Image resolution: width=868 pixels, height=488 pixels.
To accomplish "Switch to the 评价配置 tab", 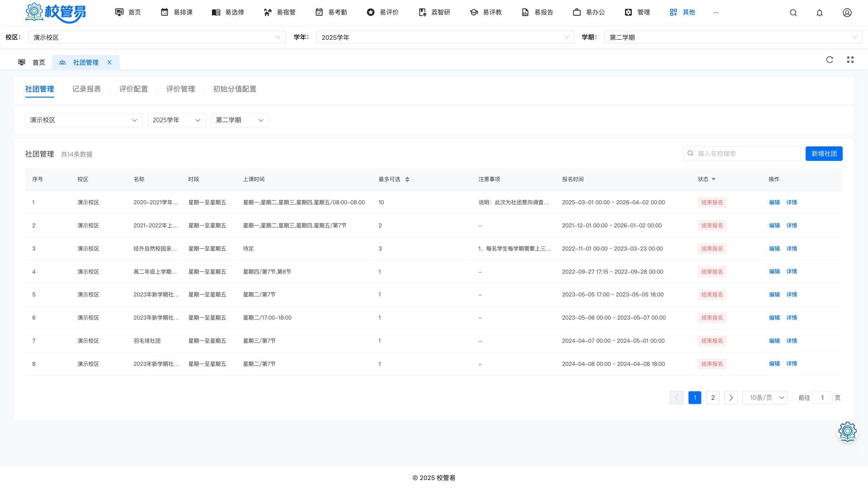I will tap(133, 89).
